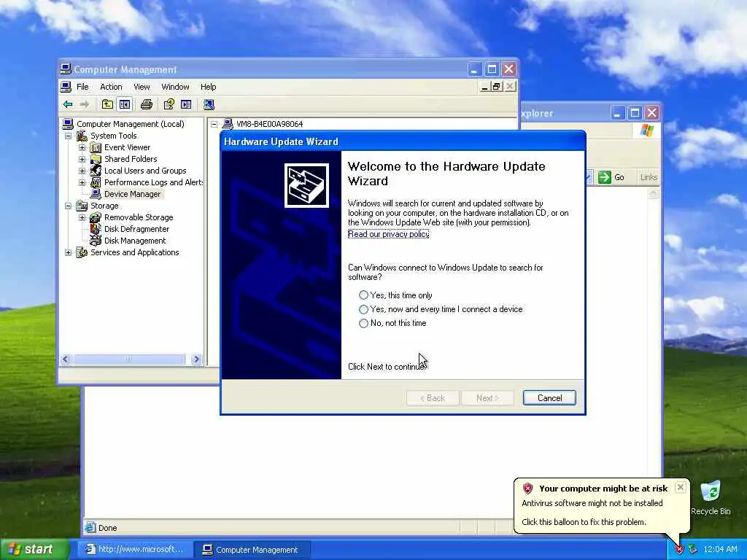Click the Cancel button in the wizard

click(x=549, y=398)
